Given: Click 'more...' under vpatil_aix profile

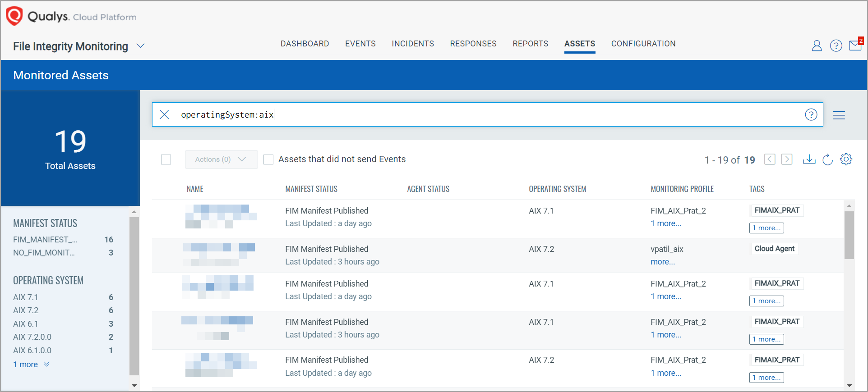Looking at the screenshot, I should coord(663,262).
